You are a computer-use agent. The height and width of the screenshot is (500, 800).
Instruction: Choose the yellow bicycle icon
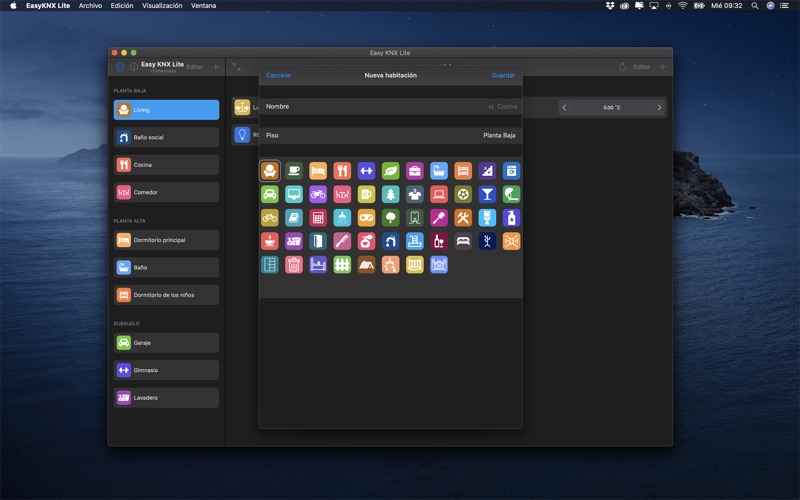(x=270, y=218)
